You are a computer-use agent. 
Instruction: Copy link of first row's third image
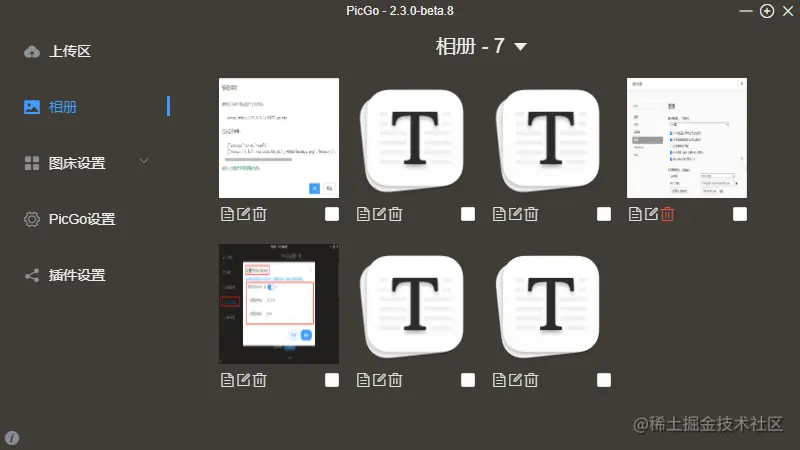(499, 214)
